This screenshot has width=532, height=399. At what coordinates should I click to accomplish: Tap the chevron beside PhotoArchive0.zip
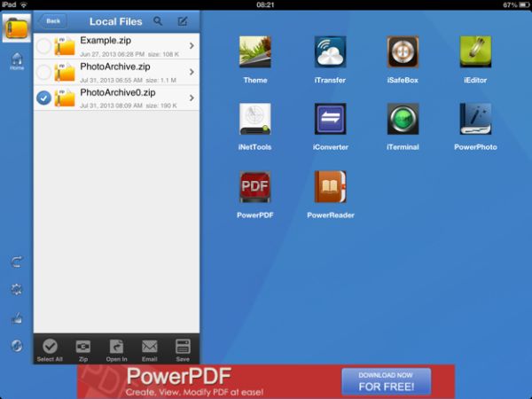(x=192, y=98)
